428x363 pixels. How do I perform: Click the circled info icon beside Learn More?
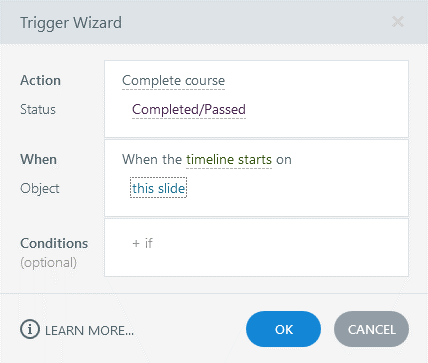[x=30, y=329]
